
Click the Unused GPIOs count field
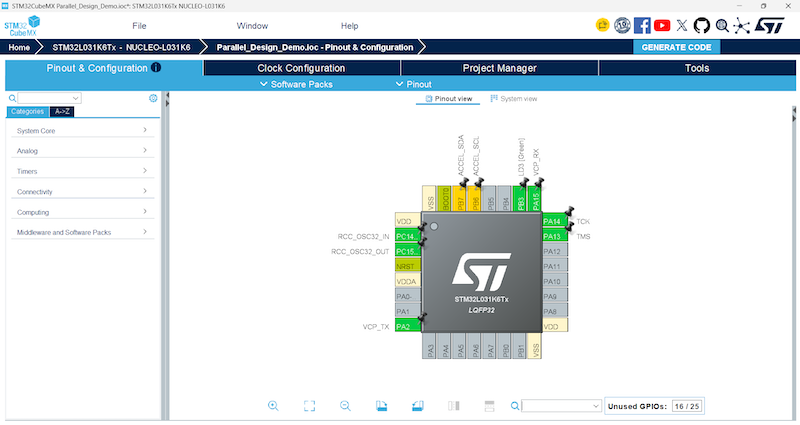687,406
